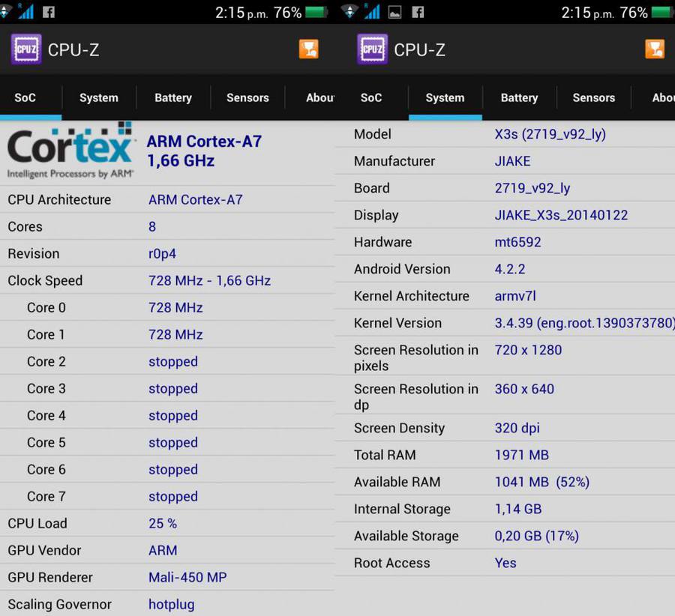
Task: Tap 'stopped' value for Core 4
Action: pos(173,416)
